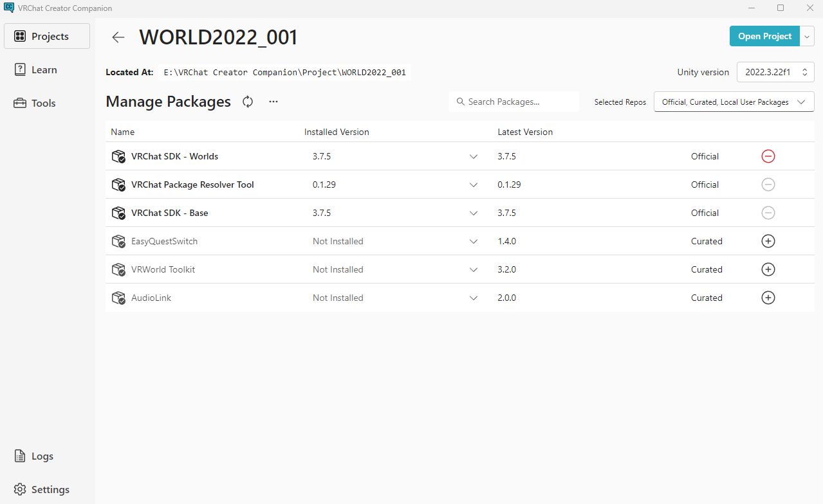Click the VRChat SDK - Worlds package icon
This screenshot has width=823, height=504.
[118, 157]
